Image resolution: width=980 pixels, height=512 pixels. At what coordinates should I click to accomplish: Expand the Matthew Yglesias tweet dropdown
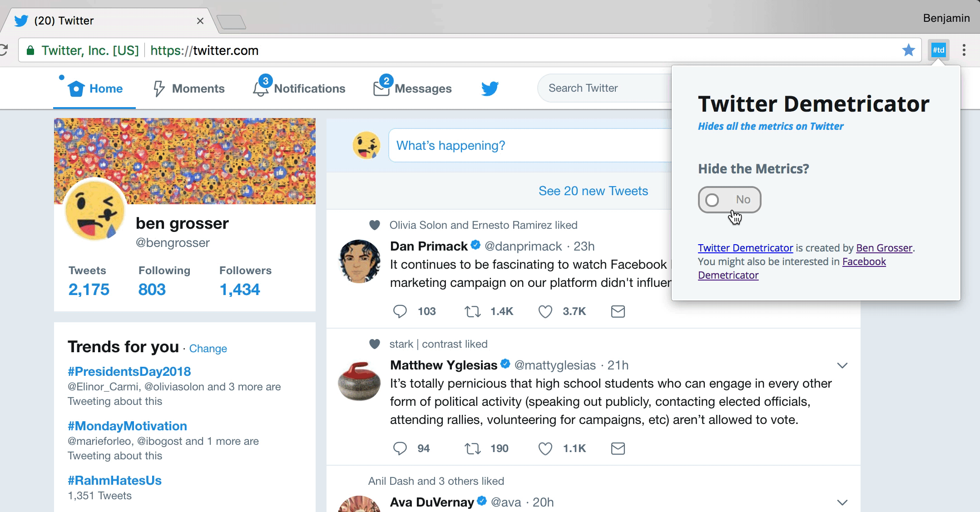[842, 365]
